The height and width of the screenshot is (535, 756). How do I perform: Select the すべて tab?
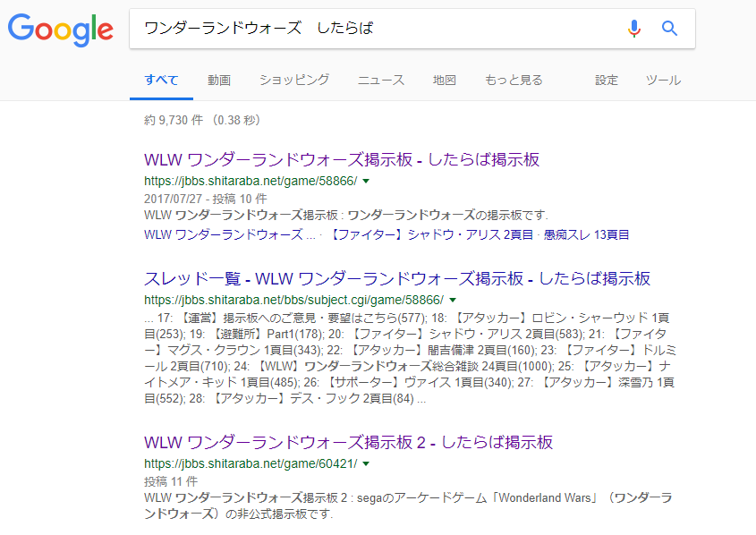coord(162,80)
